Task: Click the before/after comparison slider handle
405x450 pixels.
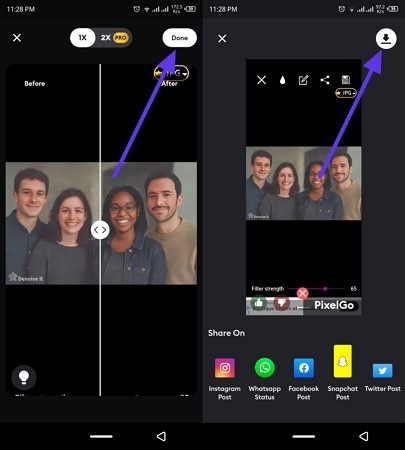Action: pos(100,230)
